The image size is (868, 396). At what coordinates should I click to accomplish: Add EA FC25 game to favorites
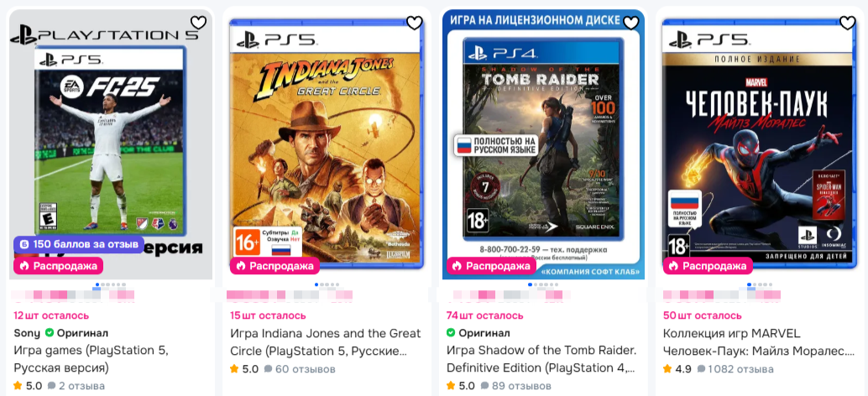(x=198, y=23)
